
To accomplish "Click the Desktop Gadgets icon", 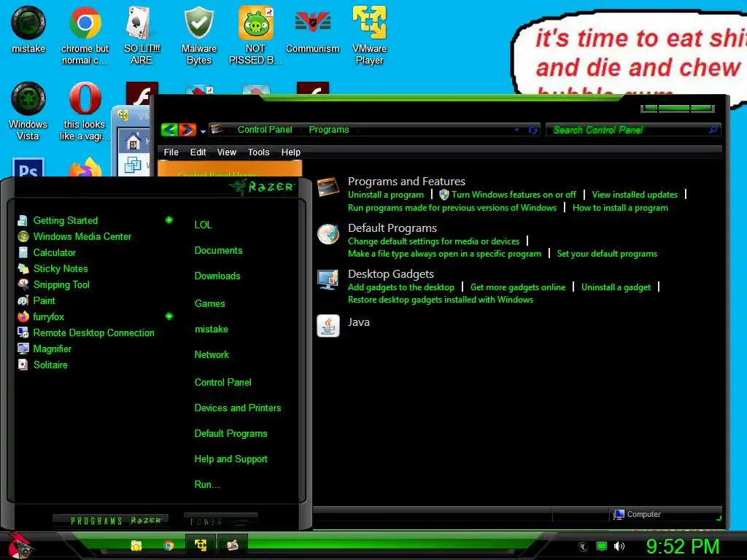I will click(x=328, y=279).
